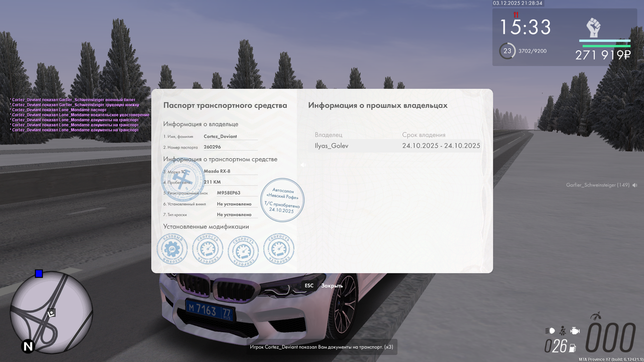Select the Паспорт транспортного средства header
Image resolution: width=644 pixels, height=362 pixels.
(225, 105)
